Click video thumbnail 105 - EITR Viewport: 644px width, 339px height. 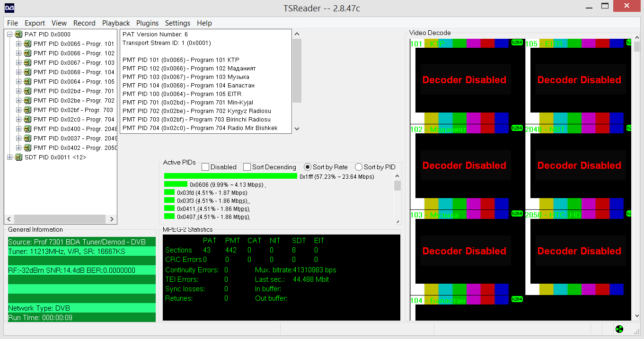[x=578, y=81]
